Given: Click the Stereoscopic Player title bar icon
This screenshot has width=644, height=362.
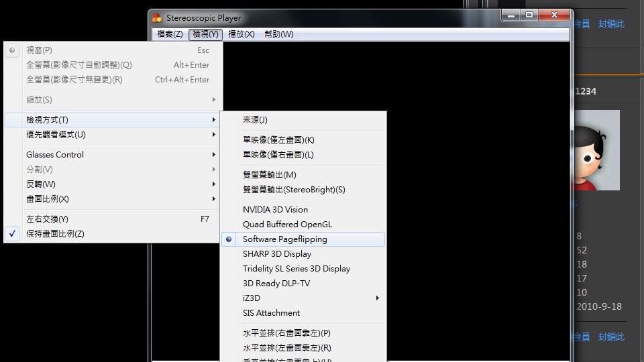Looking at the screenshot, I should pos(157,17).
